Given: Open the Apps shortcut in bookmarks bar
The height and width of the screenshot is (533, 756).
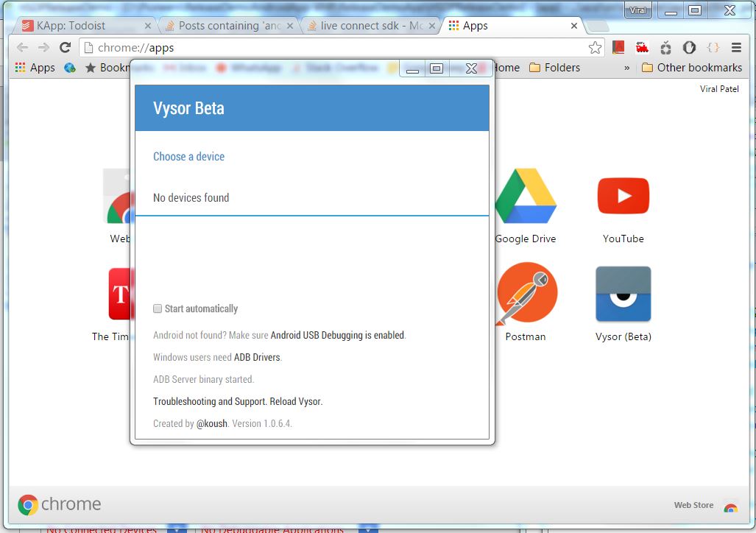Looking at the screenshot, I should click(35, 68).
